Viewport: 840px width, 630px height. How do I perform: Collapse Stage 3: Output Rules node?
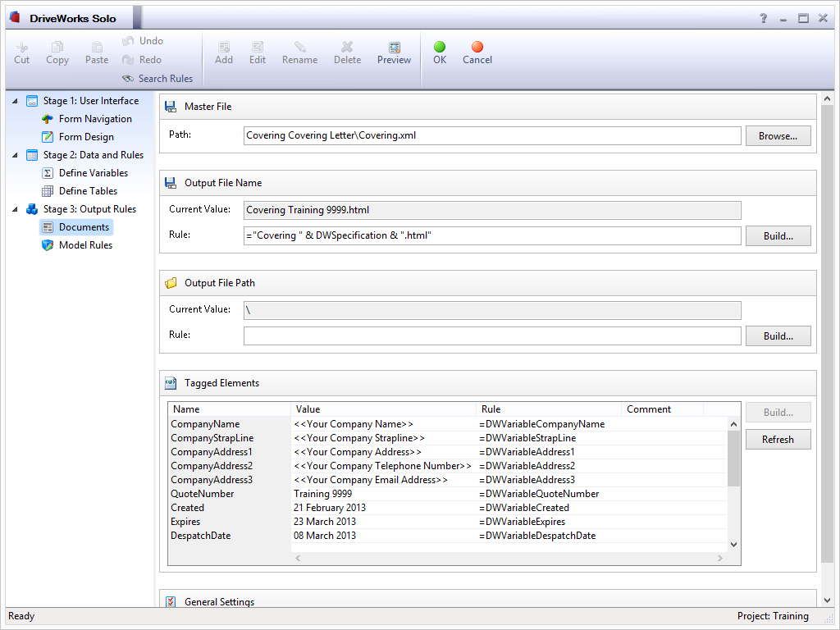pyautogui.click(x=15, y=209)
